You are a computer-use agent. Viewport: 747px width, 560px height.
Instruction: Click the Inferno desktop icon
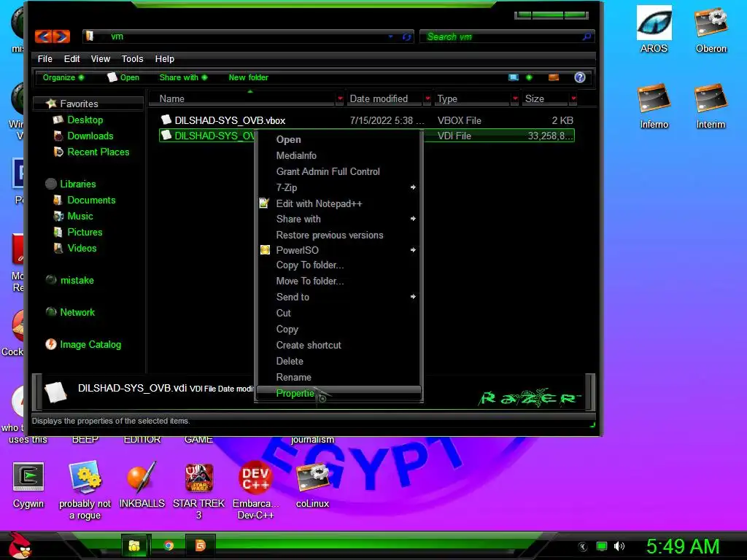coord(654,106)
